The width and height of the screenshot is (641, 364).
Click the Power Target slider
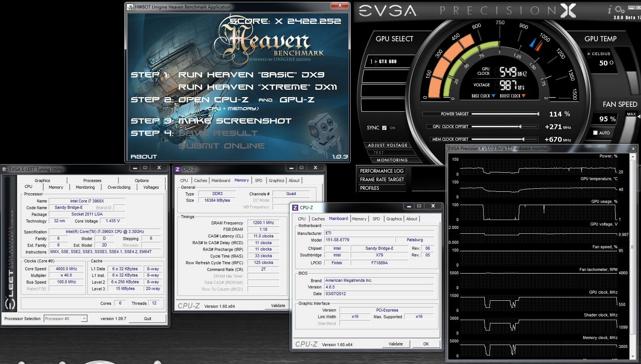pos(505,114)
